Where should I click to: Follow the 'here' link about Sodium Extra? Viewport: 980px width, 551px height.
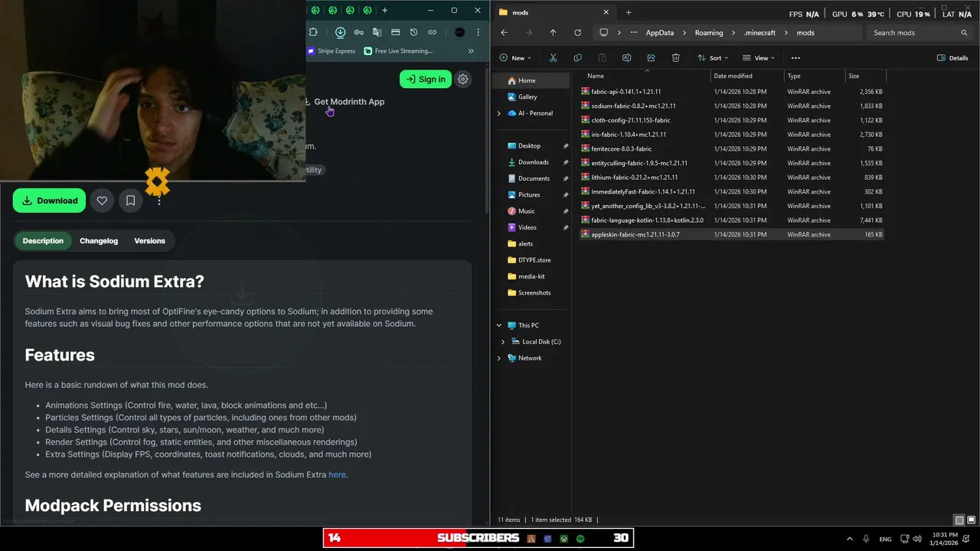(337, 474)
